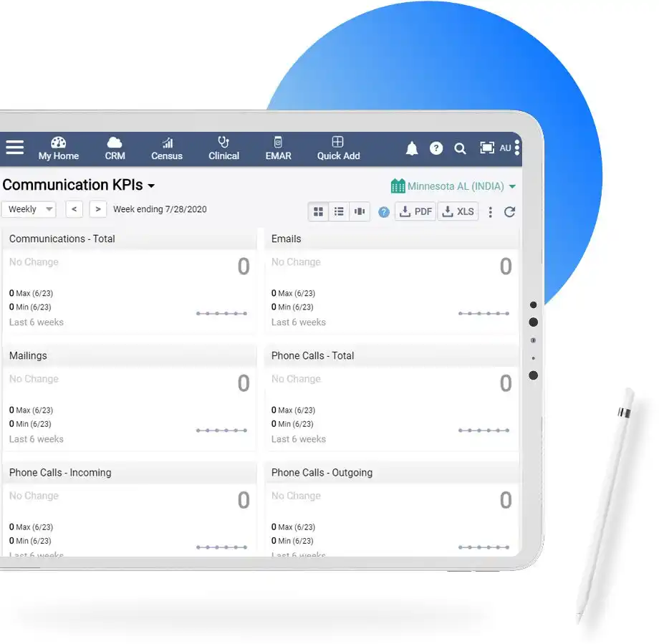The image size is (659, 644).
Task: Click the search magnifier icon
Action: click(460, 148)
